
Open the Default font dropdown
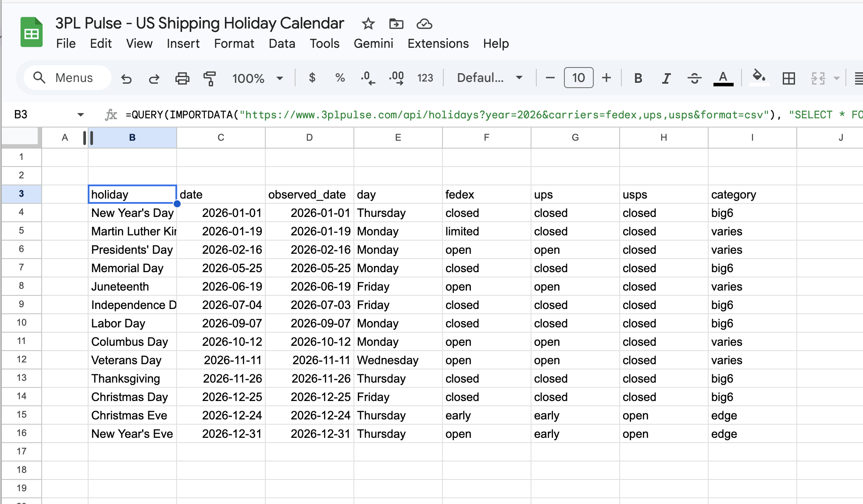pos(489,78)
